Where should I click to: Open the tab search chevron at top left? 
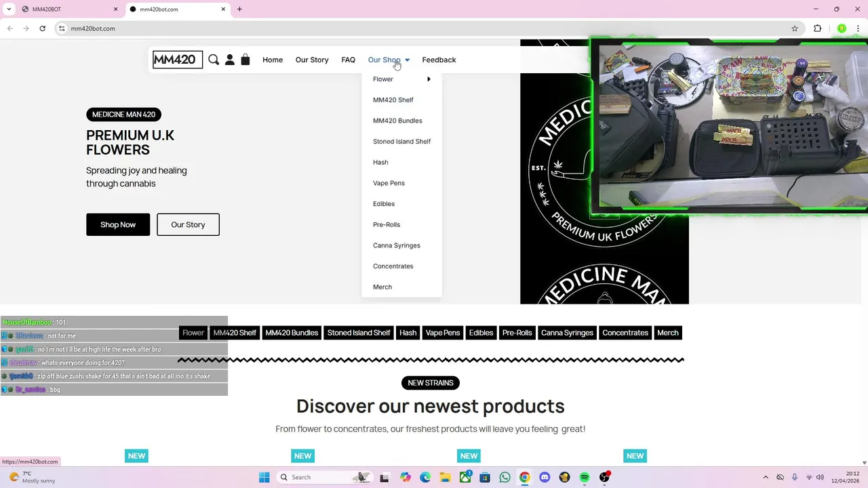click(x=9, y=9)
